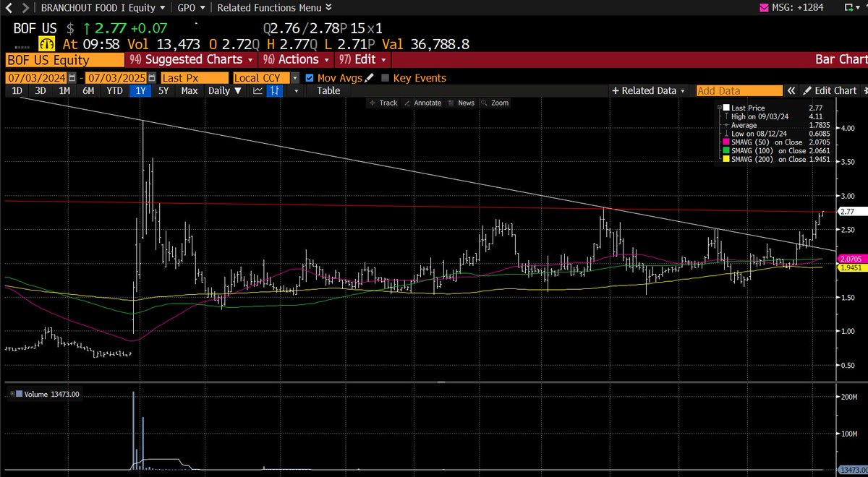
Task: Edit moving averages with the pencil icon
Action: tap(370, 78)
